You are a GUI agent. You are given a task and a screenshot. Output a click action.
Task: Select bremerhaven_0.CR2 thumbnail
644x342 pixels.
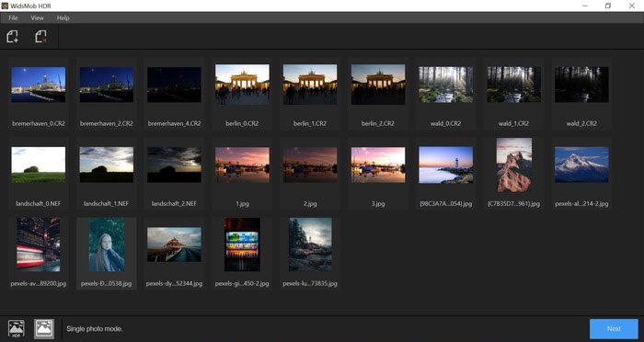(39, 85)
